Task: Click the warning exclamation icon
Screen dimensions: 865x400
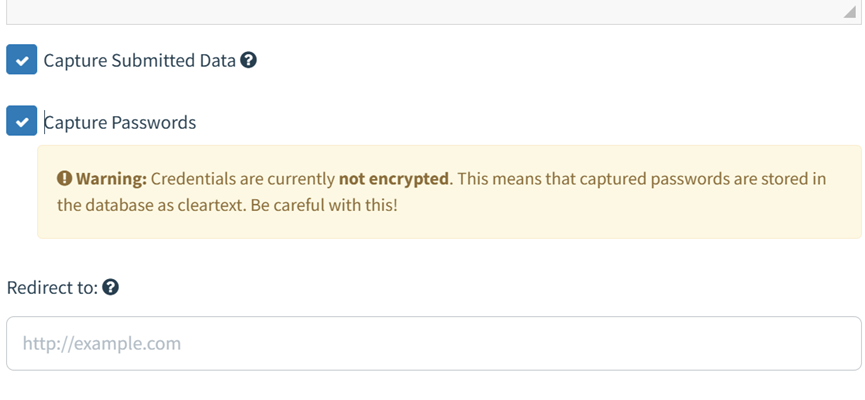Action: [65, 179]
